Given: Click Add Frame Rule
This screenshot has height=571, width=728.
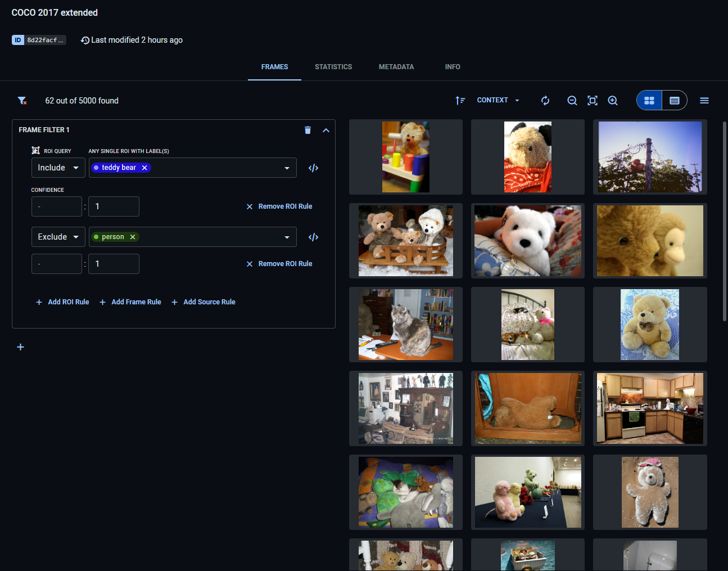Looking at the screenshot, I should pos(130,302).
